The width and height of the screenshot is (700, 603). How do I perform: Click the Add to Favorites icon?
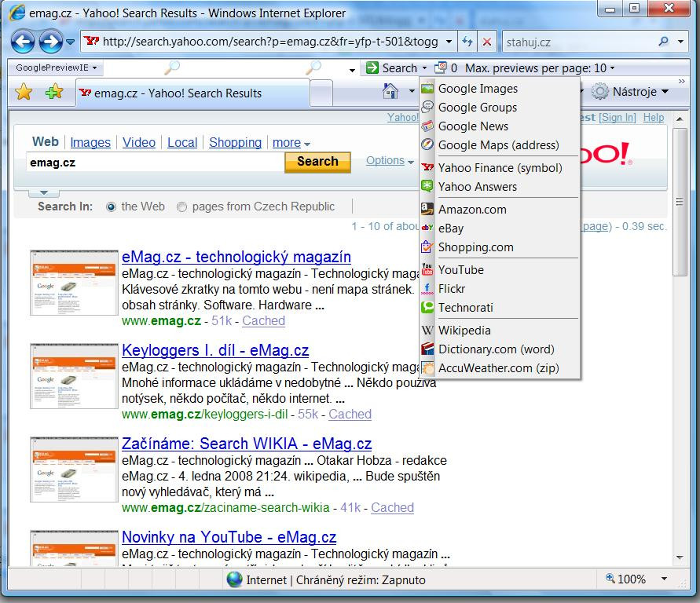(53, 93)
